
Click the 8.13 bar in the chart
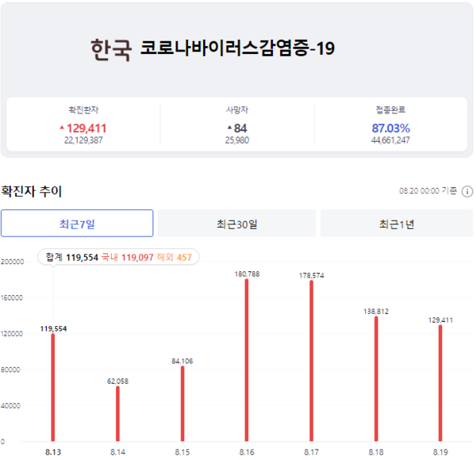pyautogui.click(x=53, y=388)
